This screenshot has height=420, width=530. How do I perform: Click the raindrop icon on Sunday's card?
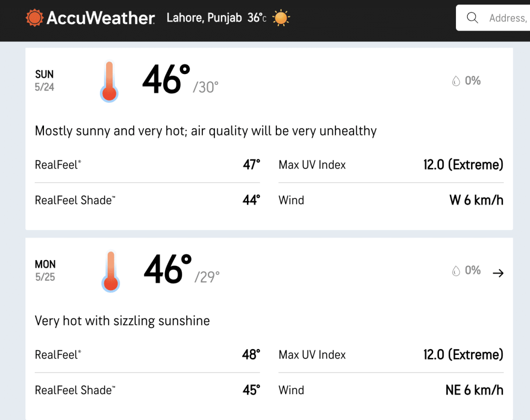tap(456, 81)
